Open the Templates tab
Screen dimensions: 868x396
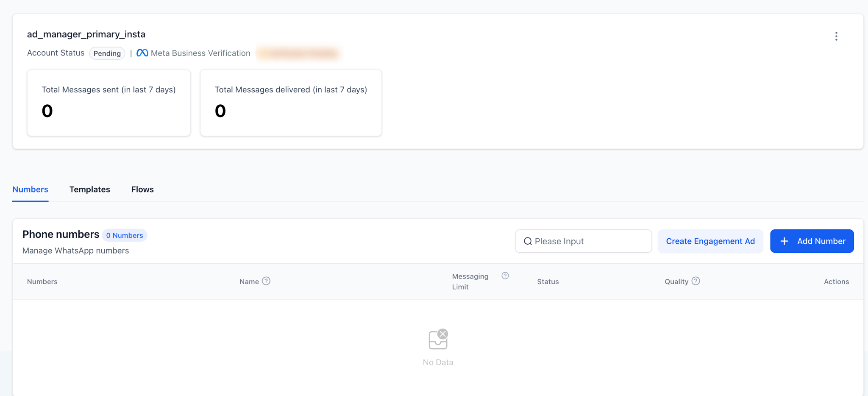click(x=89, y=190)
